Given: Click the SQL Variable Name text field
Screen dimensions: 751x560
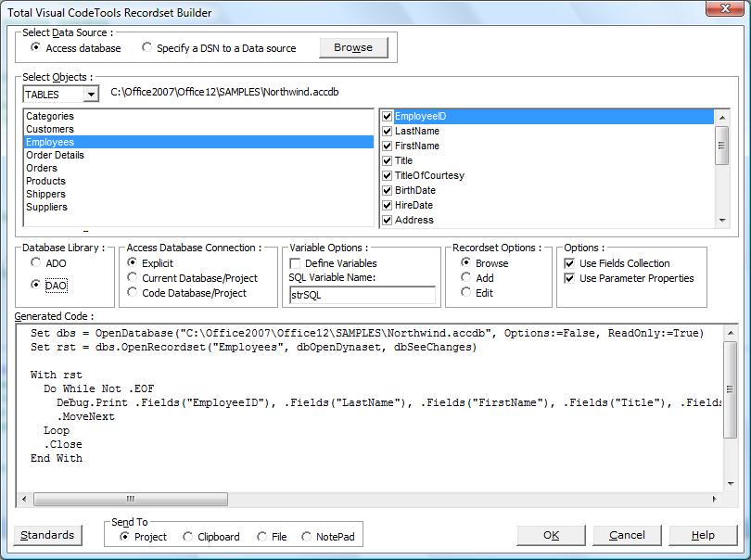Looking at the screenshot, I should (x=361, y=295).
